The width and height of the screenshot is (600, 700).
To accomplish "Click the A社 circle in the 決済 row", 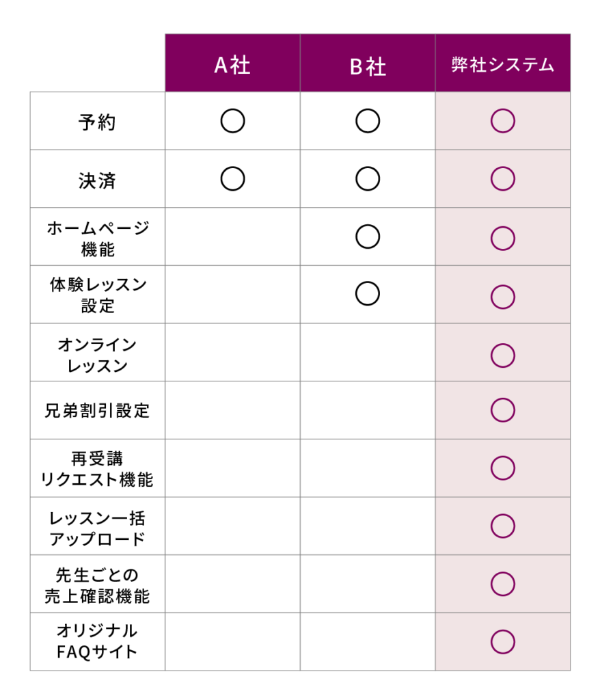I will [232, 179].
